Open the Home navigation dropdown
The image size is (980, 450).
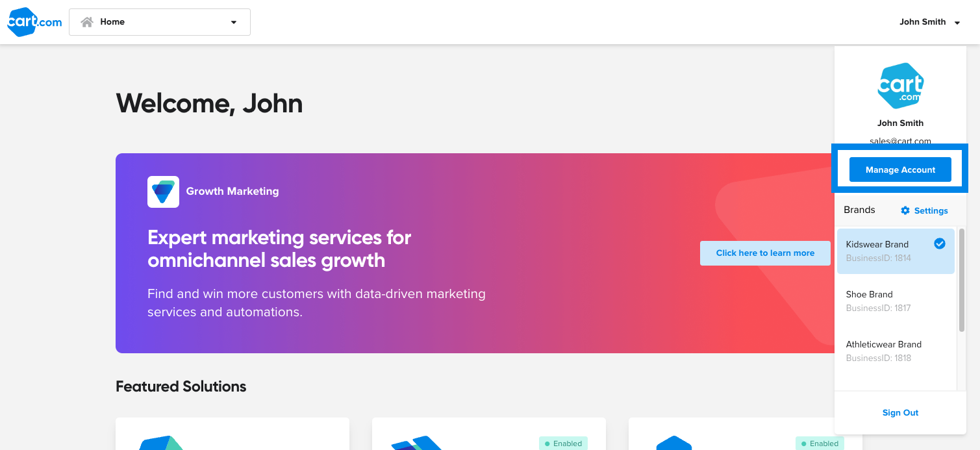(160, 22)
